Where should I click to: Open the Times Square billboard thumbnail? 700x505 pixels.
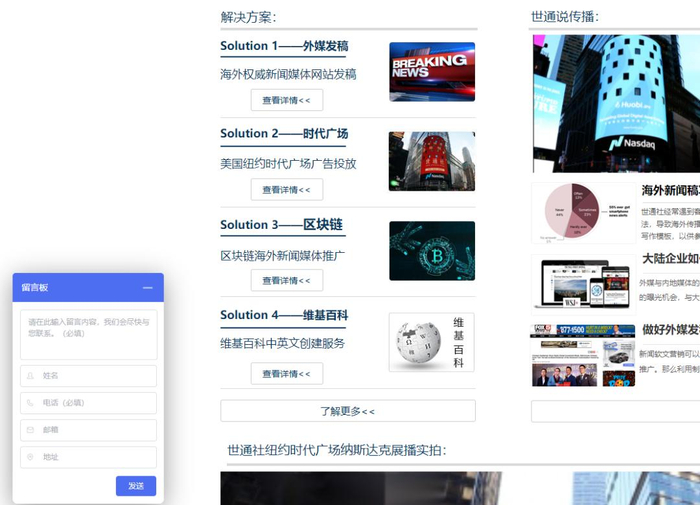coord(431,162)
